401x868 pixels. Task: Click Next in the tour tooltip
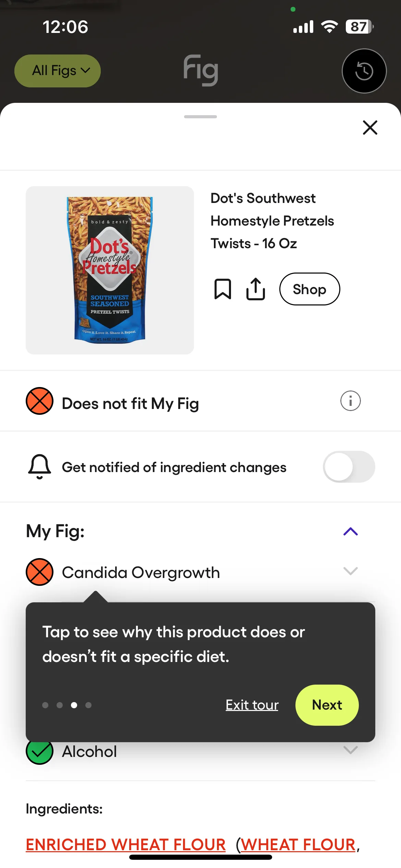pos(327,705)
